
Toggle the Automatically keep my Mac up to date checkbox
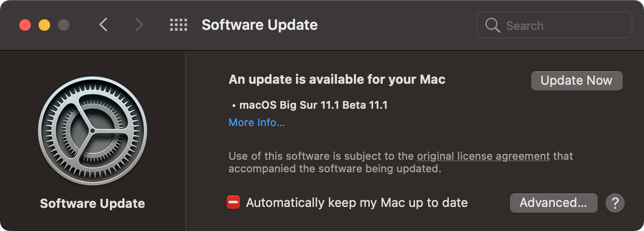(x=233, y=203)
